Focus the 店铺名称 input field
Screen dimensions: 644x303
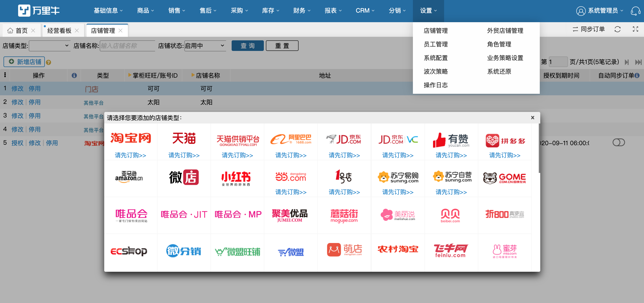point(127,46)
